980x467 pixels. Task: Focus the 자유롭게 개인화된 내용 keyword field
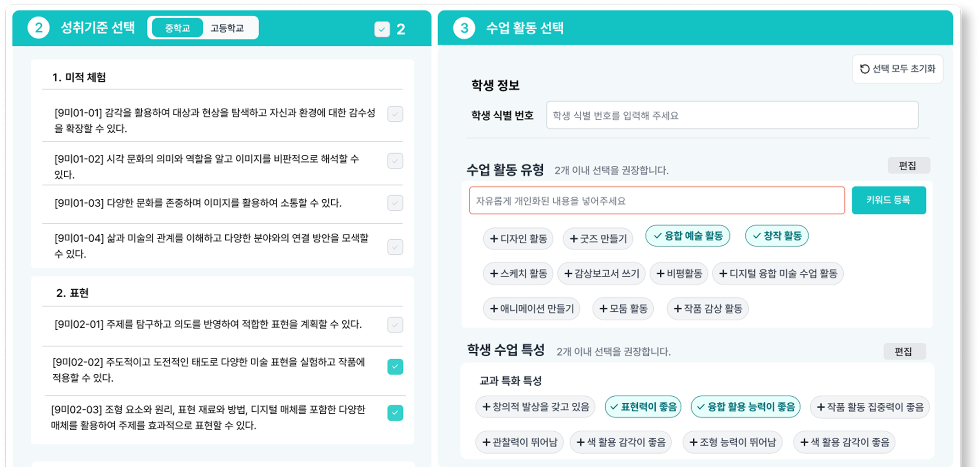657,201
